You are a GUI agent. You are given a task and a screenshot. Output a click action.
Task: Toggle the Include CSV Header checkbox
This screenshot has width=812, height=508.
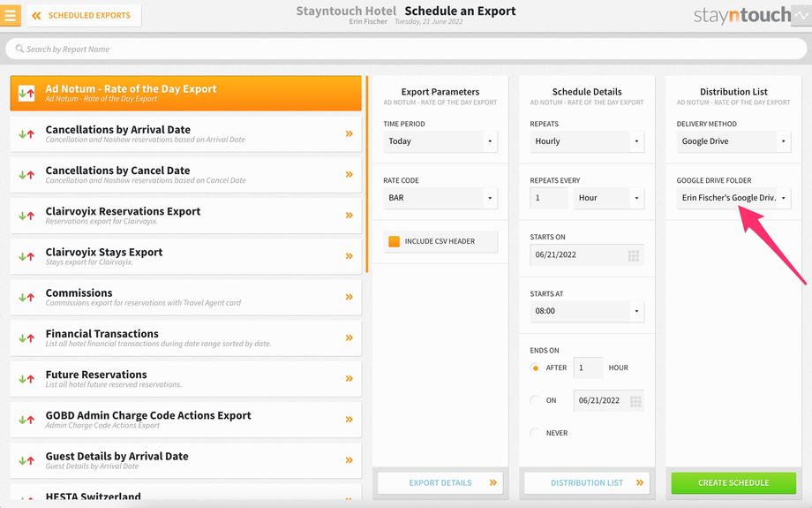click(x=395, y=241)
